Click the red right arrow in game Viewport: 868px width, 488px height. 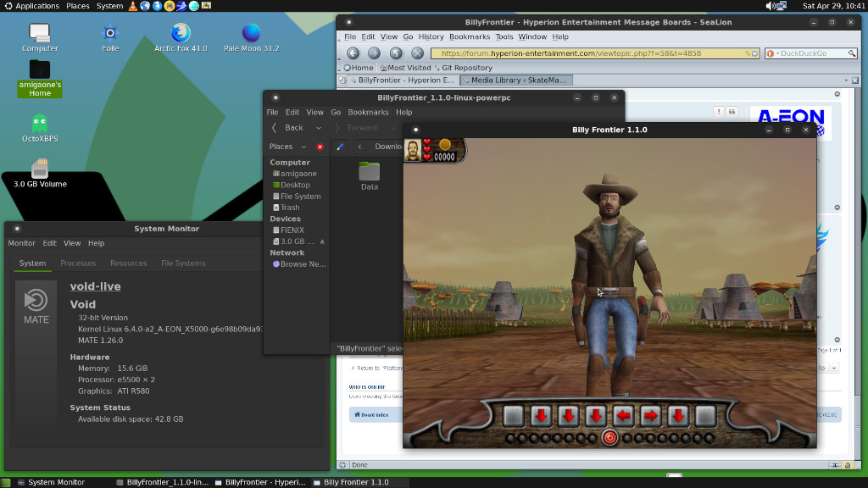[650, 415]
